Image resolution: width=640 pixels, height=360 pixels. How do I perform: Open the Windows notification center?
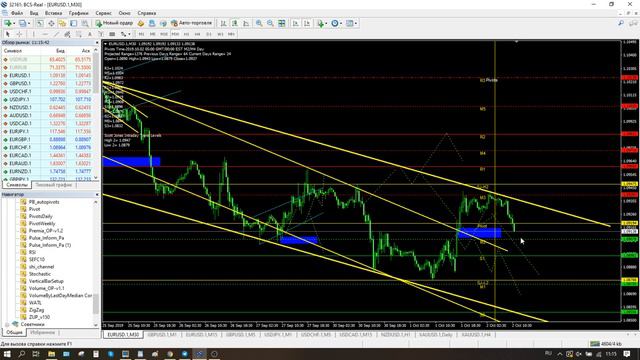627,354
